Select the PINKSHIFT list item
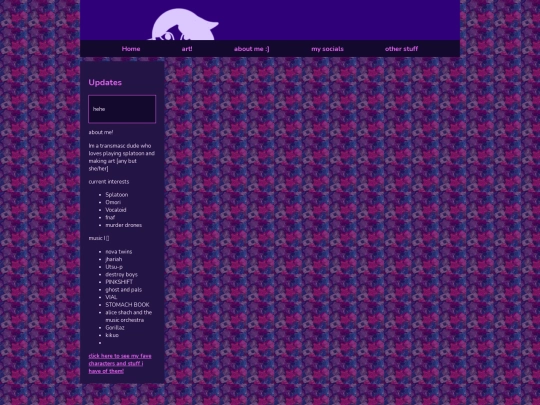 pyautogui.click(x=119, y=282)
